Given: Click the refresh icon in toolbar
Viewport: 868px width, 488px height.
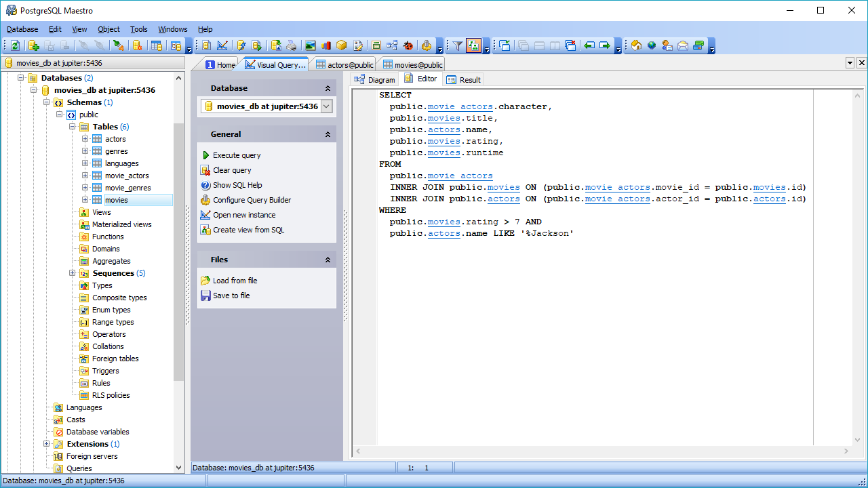Looking at the screenshot, I should click(15, 45).
